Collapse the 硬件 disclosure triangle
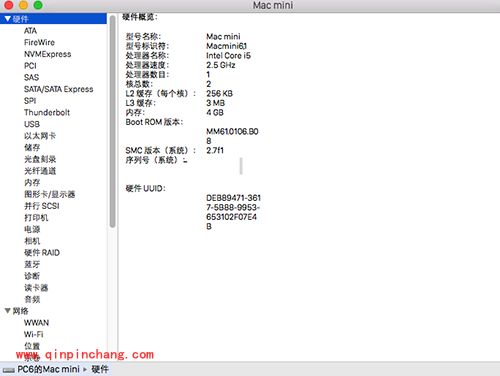500x376 pixels. click(x=8, y=19)
